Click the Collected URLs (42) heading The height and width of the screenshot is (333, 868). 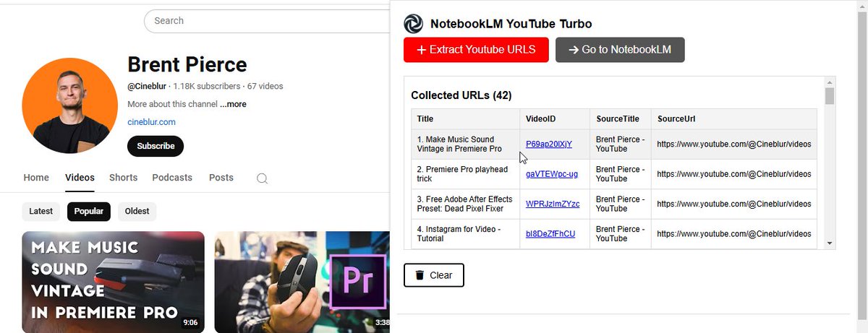(x=461, y=95)
